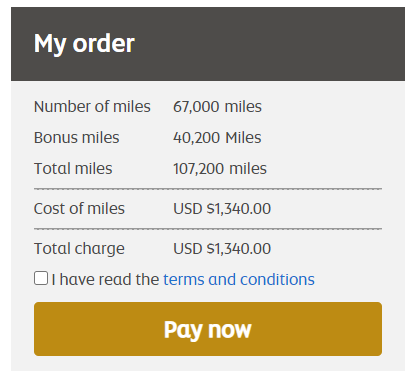Click the divider line above Total charge
Screen dimensions: 414x380
tap(208, 229)
